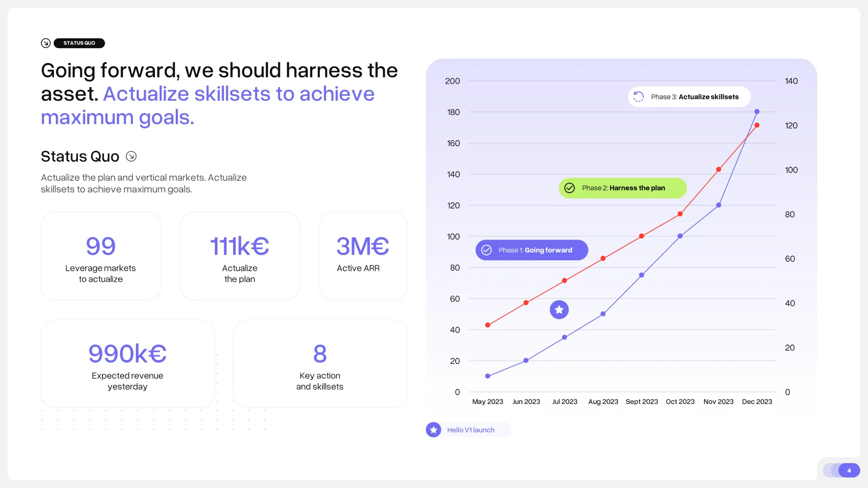The height and width of the screenshot is (488, 868).
Task: Click the Hello V1 launch legend label
Action: click(x=470, y=430)
